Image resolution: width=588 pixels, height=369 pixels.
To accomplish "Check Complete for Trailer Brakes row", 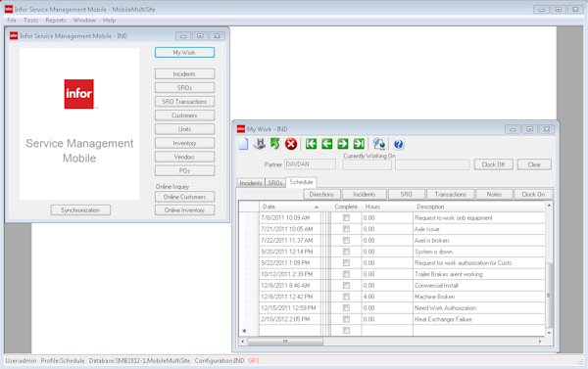I will 346,274.
